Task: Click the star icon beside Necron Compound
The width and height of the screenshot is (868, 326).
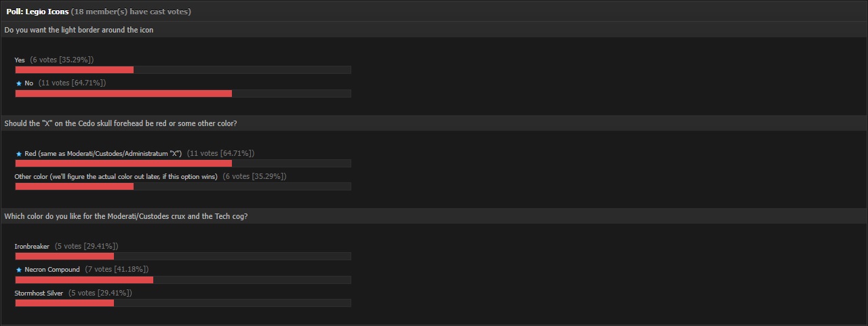Action: tap(19, 270)
